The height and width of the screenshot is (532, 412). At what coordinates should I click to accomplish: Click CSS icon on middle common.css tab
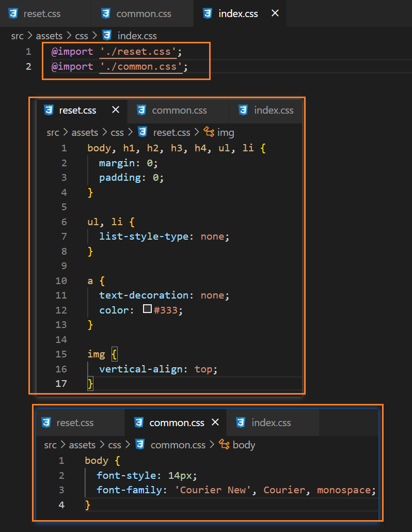pos(141,110)
